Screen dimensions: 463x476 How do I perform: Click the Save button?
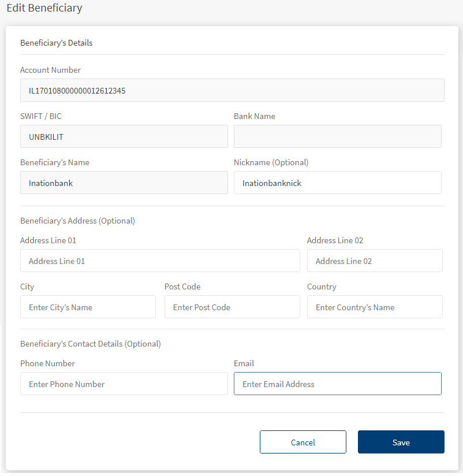tap(401, 442)
